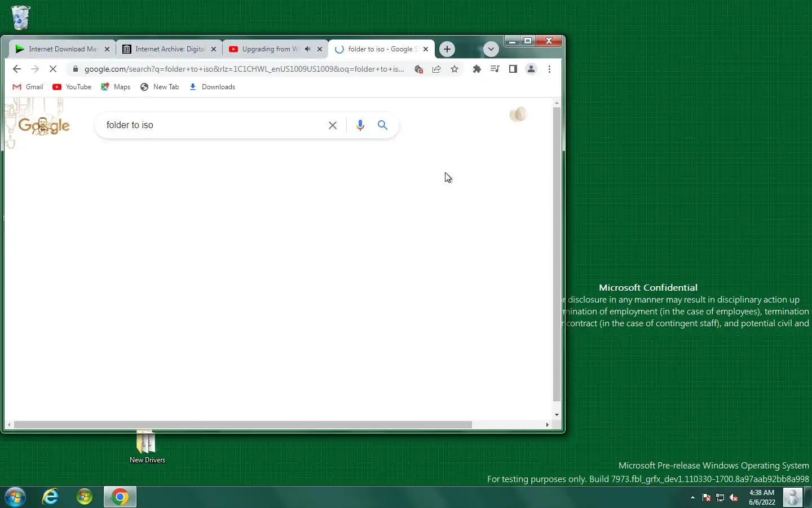
Task: Launch Internet Explorer from taskbar
Action: pos(51,497)
